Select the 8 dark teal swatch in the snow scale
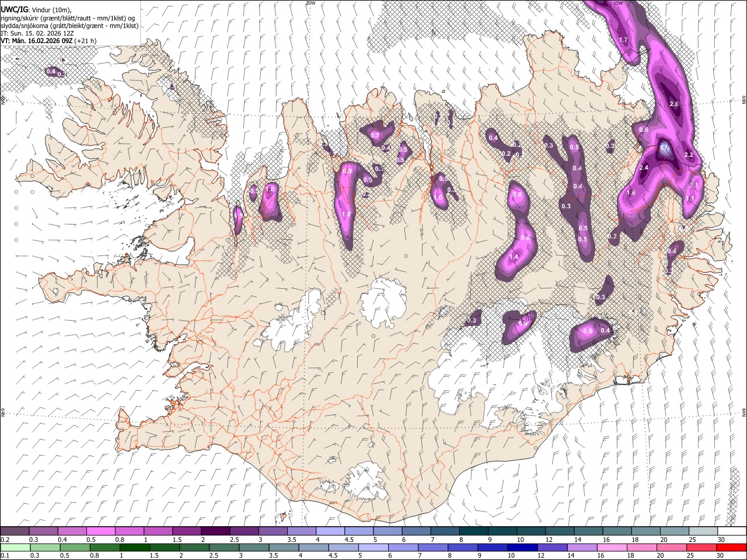This screenshot has height=560, width=747. [473, 531]
